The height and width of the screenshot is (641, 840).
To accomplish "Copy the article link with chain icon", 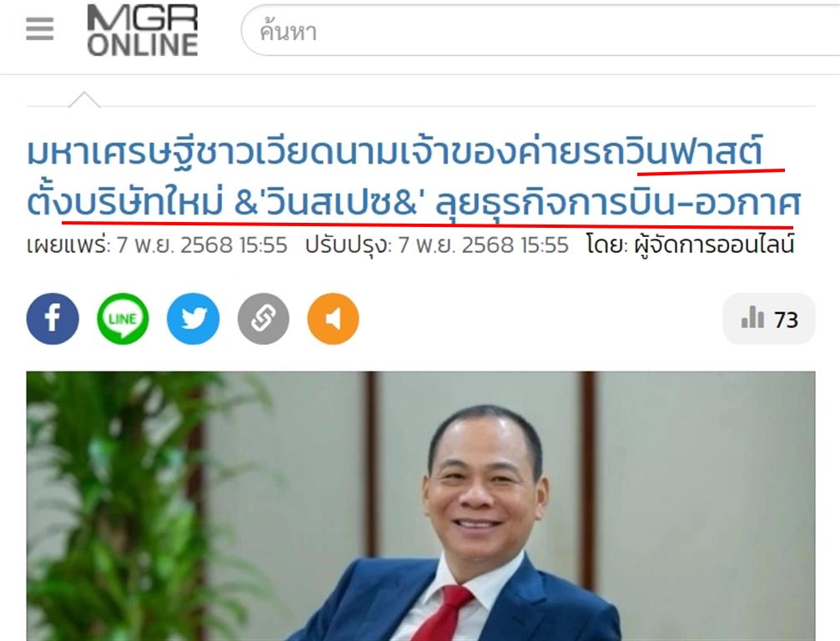I will (264, 319).
